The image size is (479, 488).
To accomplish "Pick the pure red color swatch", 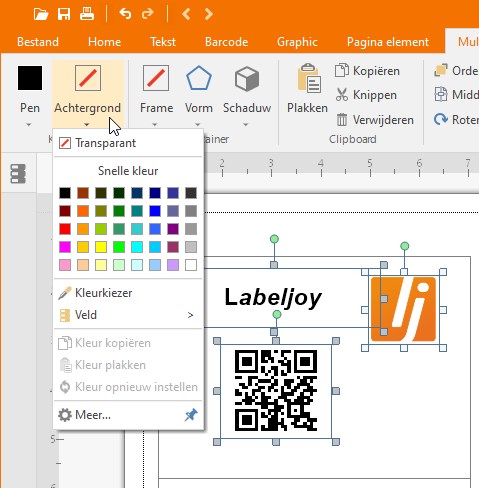I will [65, 229].
